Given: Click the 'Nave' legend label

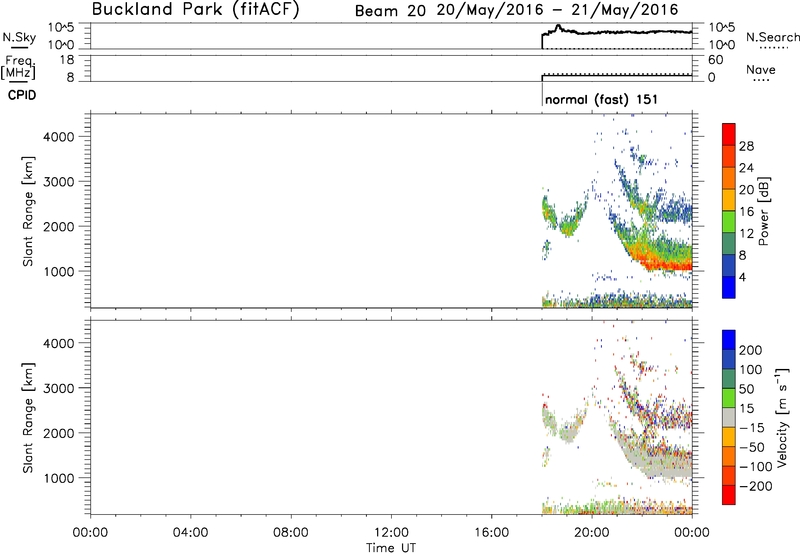Looking at the screenshot, I should click(761, 69).
